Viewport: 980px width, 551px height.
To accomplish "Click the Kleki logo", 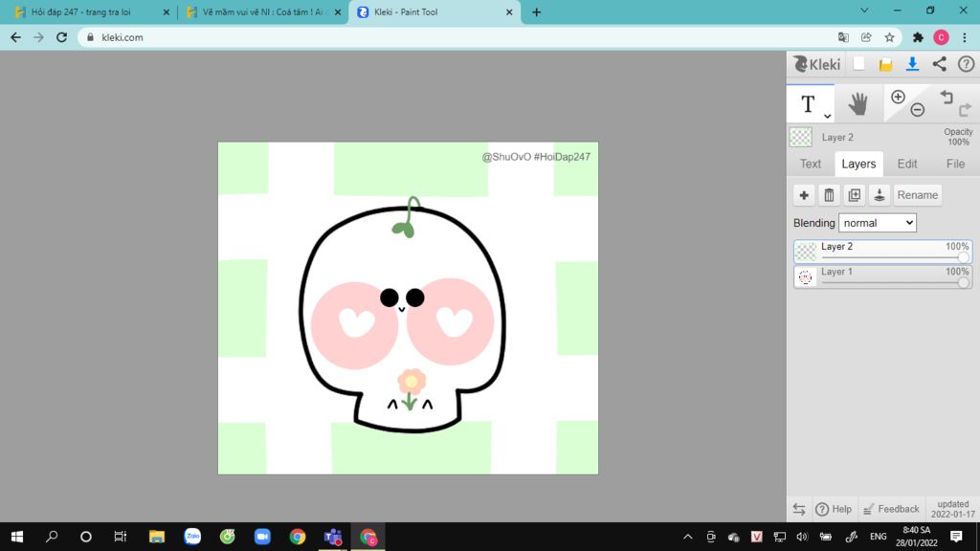I will click(x=817, y=64).
